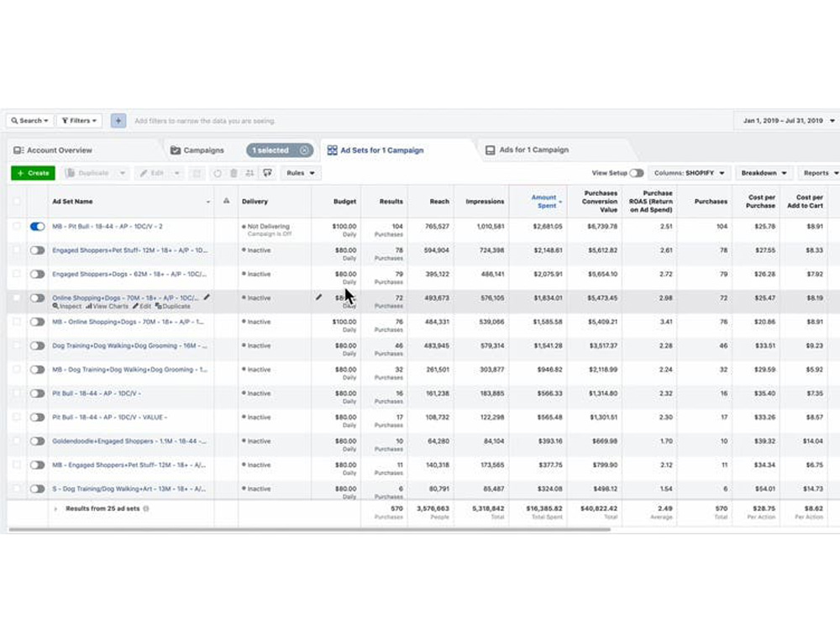Click info icon beside Results from 25 ad sets

146,508
